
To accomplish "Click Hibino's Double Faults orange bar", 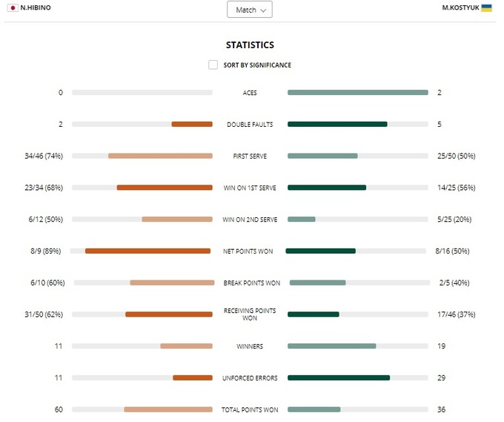I will click(x=192, y=125).
